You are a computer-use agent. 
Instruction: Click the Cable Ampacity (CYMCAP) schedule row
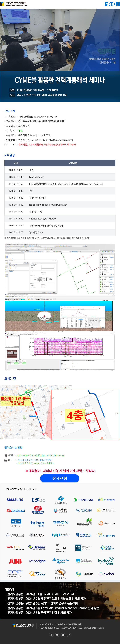coord(60,218)
